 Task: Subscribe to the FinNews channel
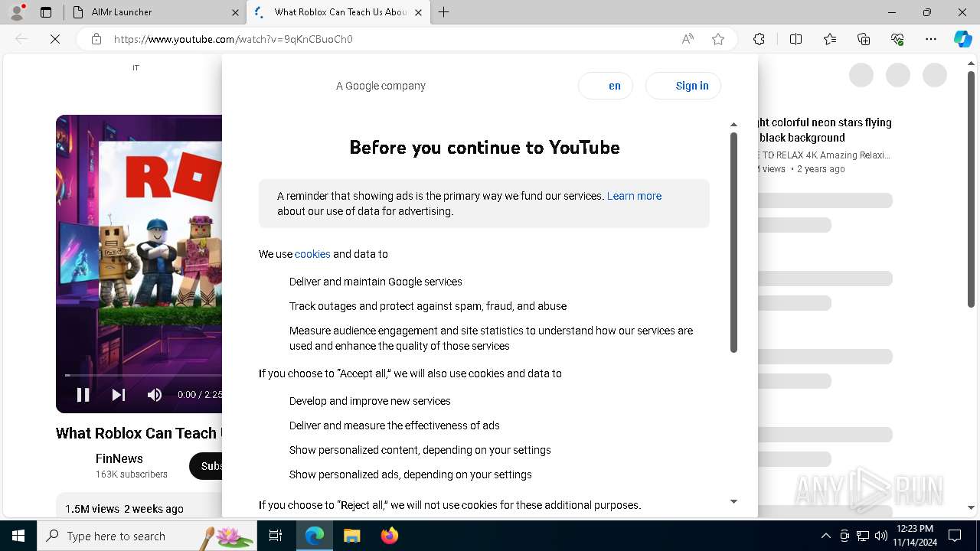[206, 466]
